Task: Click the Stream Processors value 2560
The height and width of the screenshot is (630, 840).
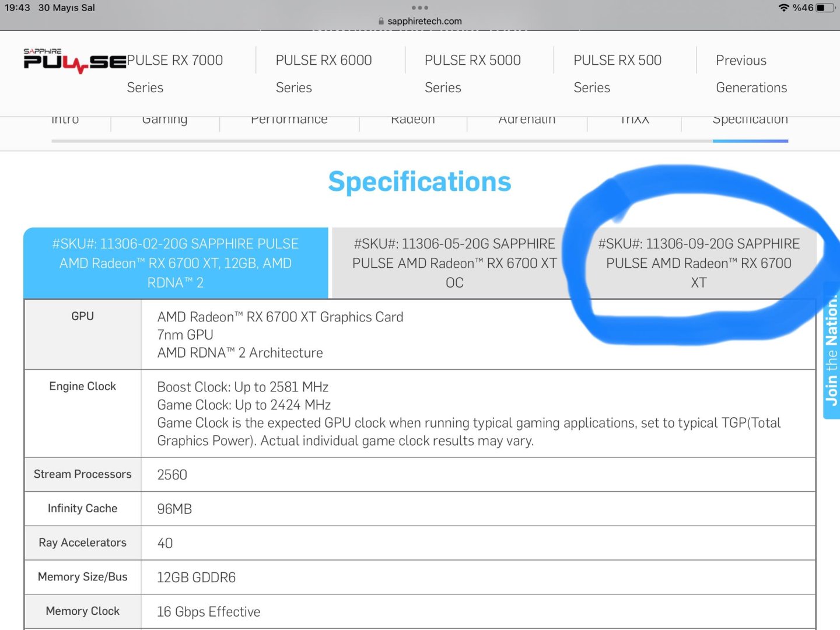Action: tap(172, 475)
